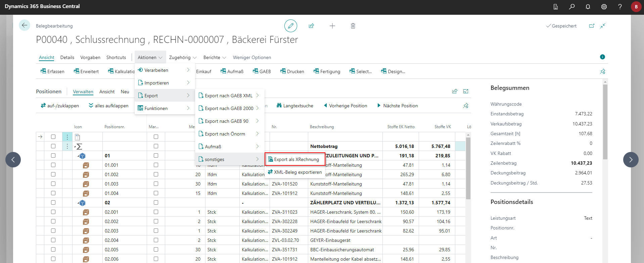This screenshot has width=644, height=263.
Task: Click the positions table vertical scrollbar
Action: coord(468,168)
